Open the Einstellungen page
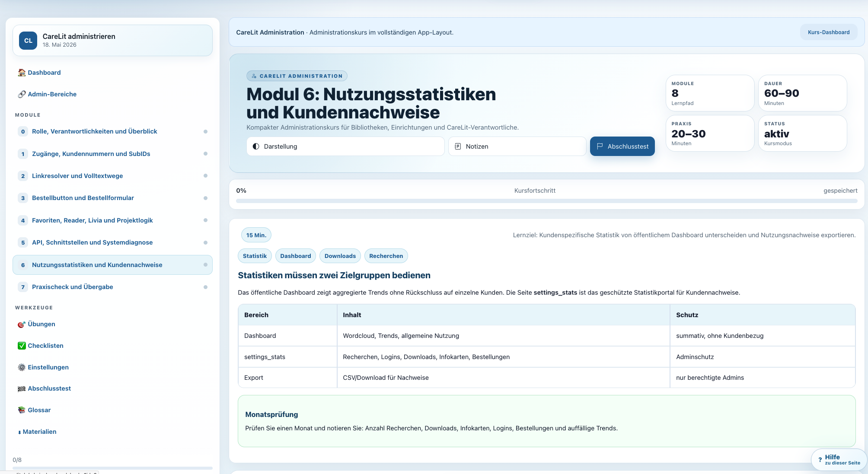Viewport: 868px width, 474px height. pyautogui.click(x=112, y=367)
